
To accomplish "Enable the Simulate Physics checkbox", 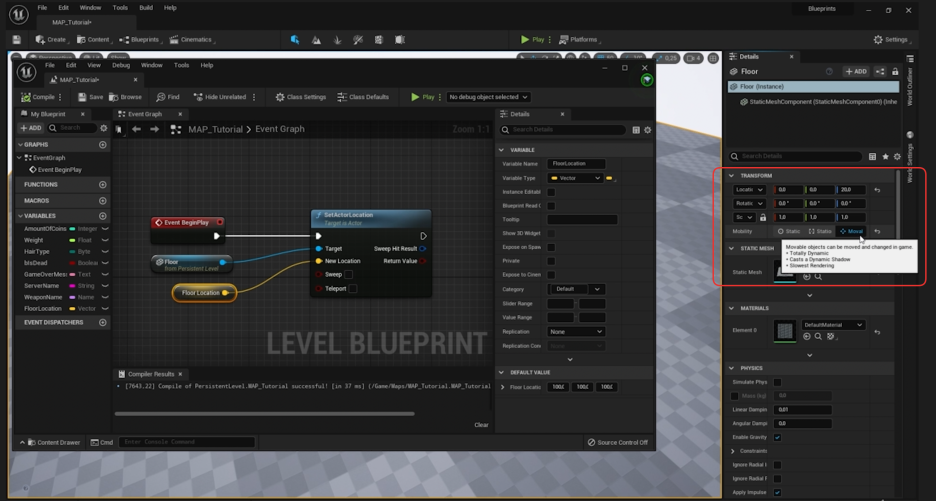I will coord(777,382).
